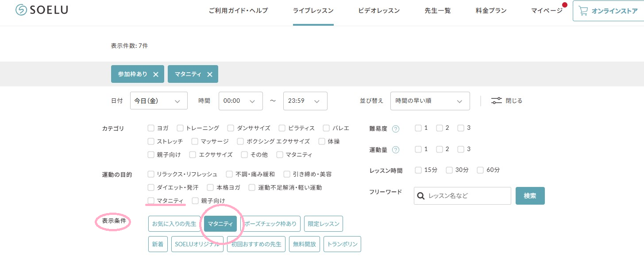Tick the 30分 lesson time checkbox

(x=449, y=170)
